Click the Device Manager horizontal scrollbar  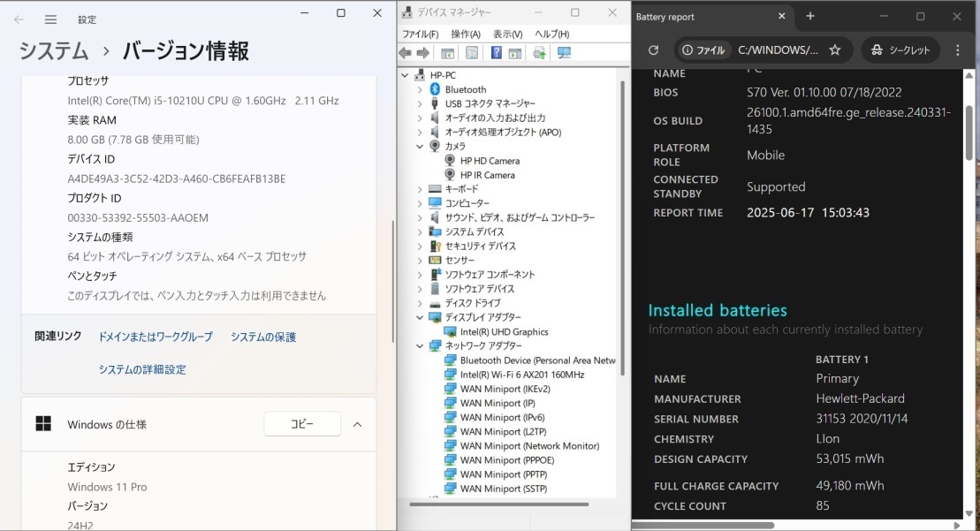click(498, 504)
